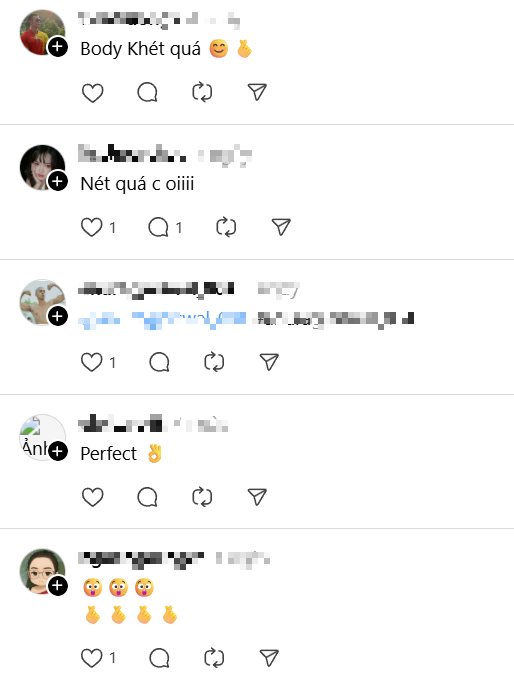Share the "Body Khét quá" comment
The height and width of the screenshot is (686, 514).
pos(257,92)
